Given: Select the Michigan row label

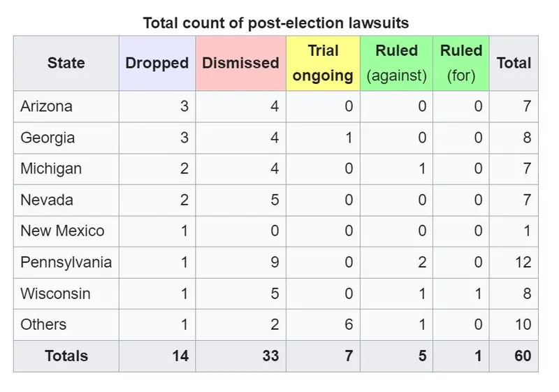Looking at the screenshot, I should pyautogui.click(x=51, y=169).
